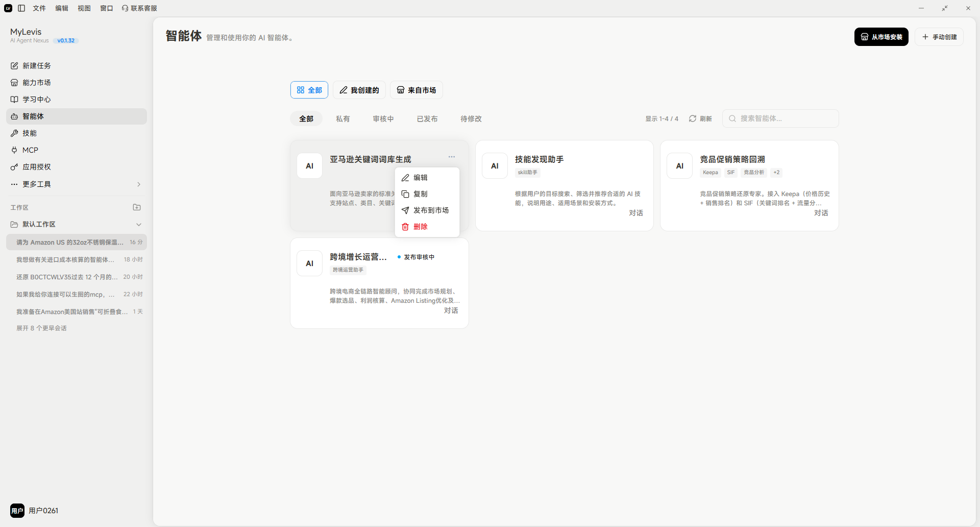The width and height of the screenshot is (980, 527).
Task: Focus the 搜索智能体 search field
Action: pyautogui.click(x=780, y=118)
